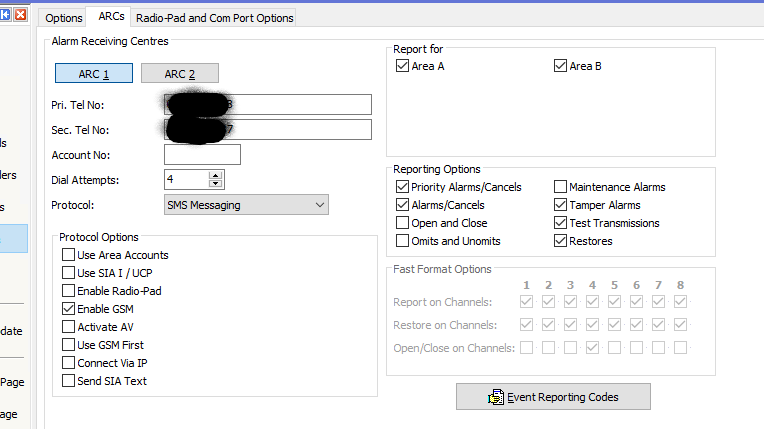The height and width of the screenshot is (429, 764).
Task: Disable the Enable GSM checkbox
Action: (69, 309)
